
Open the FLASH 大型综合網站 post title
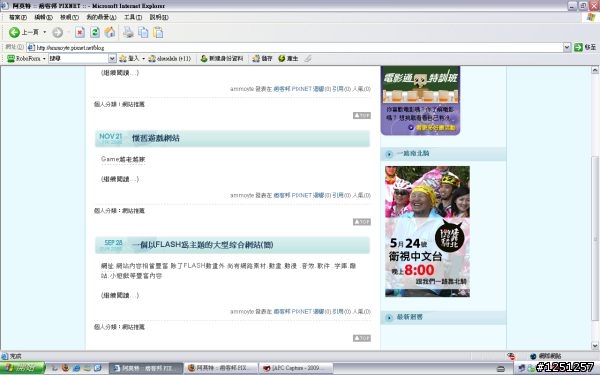203,245
